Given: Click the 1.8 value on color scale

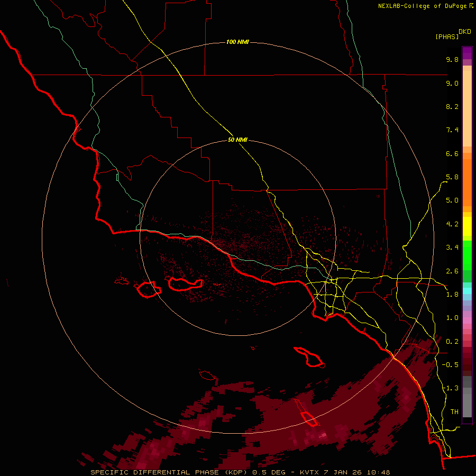Looking at the screenshot, I should pos(452,295).
